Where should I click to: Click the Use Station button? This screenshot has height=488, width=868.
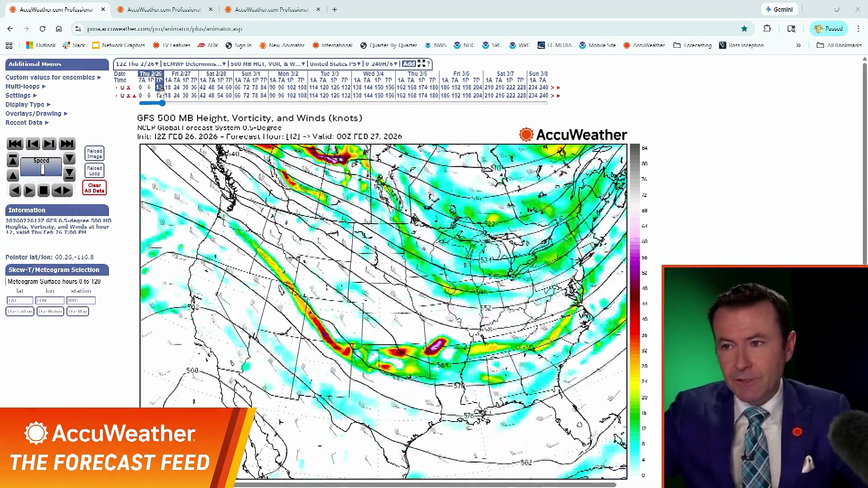click(50, 311)
